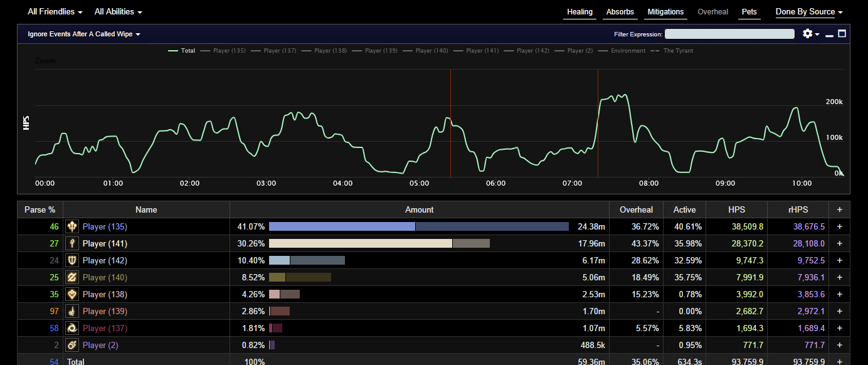Image resolution: width=868 pixels, height=365 pixels.
Task: Open Player (140) details link
Action: click(104, 277)
